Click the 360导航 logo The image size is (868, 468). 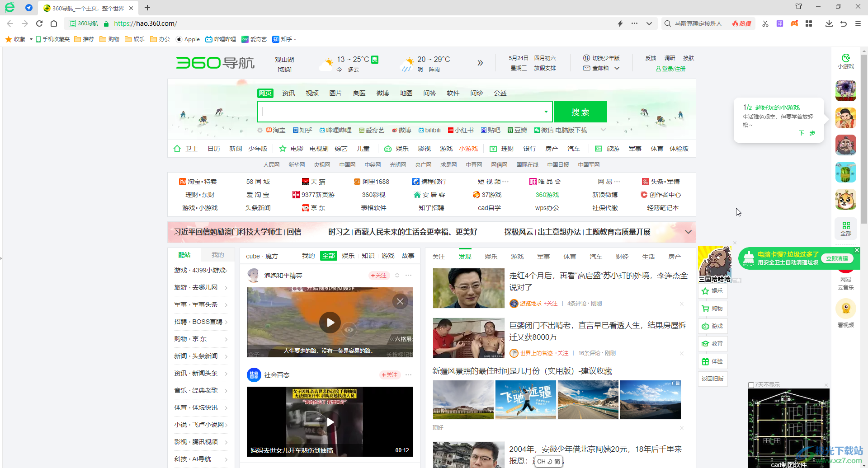point(215,62)
